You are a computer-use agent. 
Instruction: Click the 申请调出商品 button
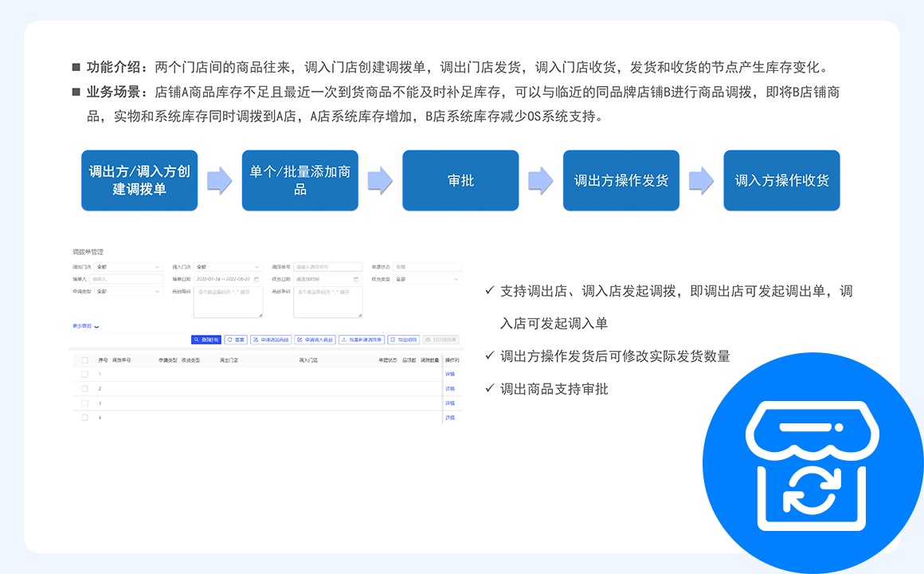(x=271, y=340)
